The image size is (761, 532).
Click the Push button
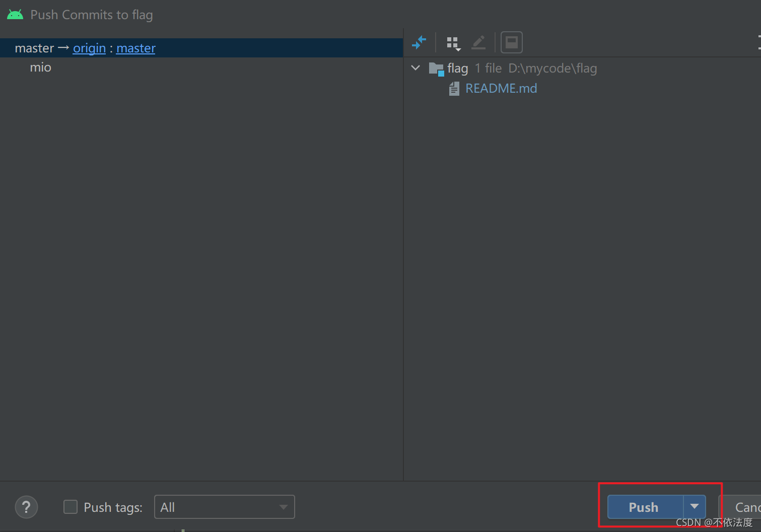coord(645,507)
